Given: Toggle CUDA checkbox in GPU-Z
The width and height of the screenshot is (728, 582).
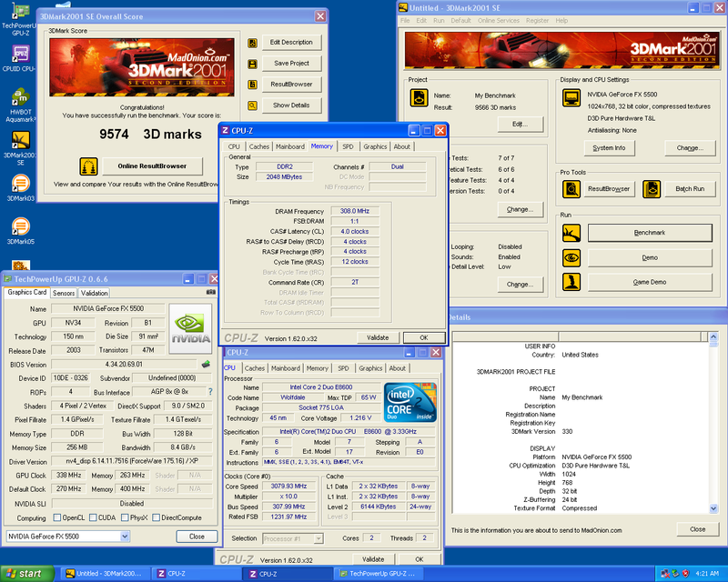Looking at the screenshot, I should (x=93, y=517).
